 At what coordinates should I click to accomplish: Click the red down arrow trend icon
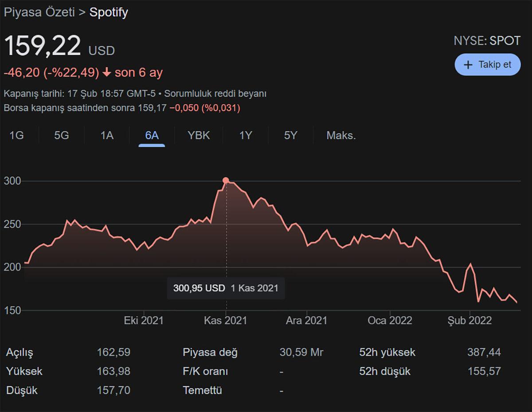pos(106,73)
